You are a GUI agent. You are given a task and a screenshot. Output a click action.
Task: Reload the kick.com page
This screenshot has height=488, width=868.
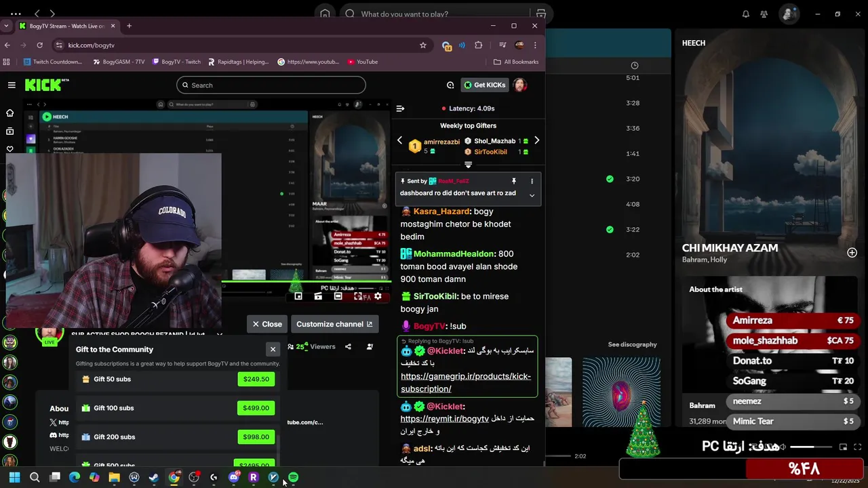click(x=39, y=45)
